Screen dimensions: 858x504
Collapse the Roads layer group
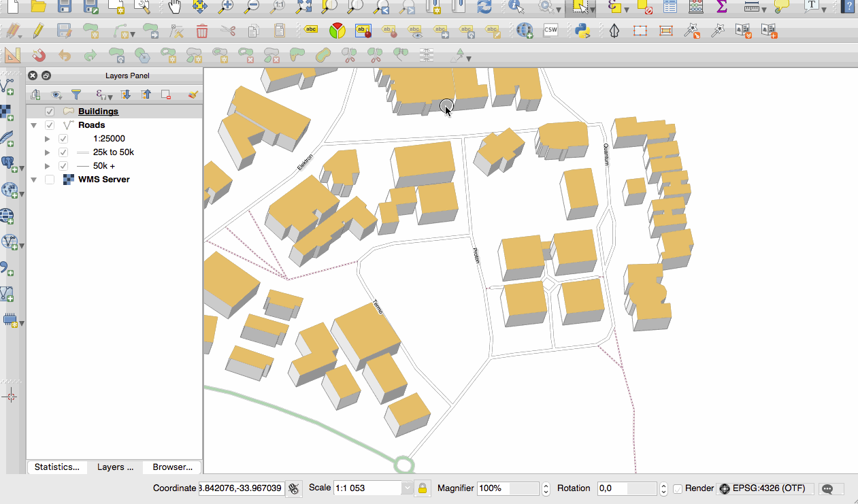(x=33, y=125)
